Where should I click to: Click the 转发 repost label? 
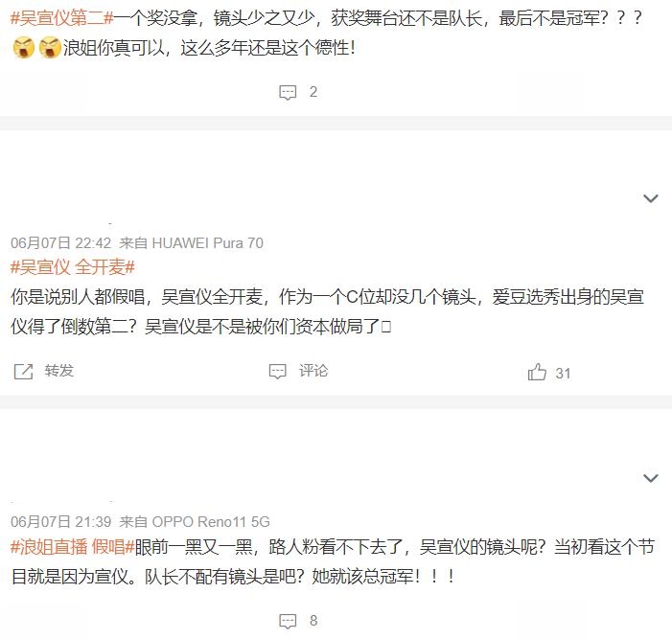[59, 371]
